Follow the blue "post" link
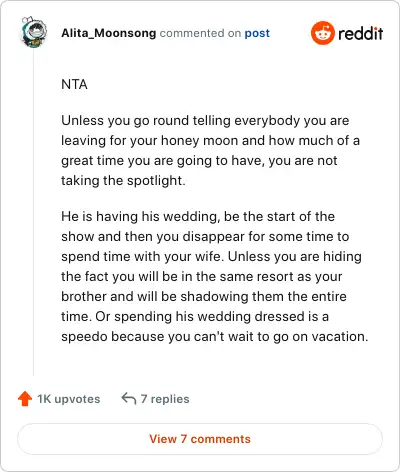The image size is (400, 472). 257,34
